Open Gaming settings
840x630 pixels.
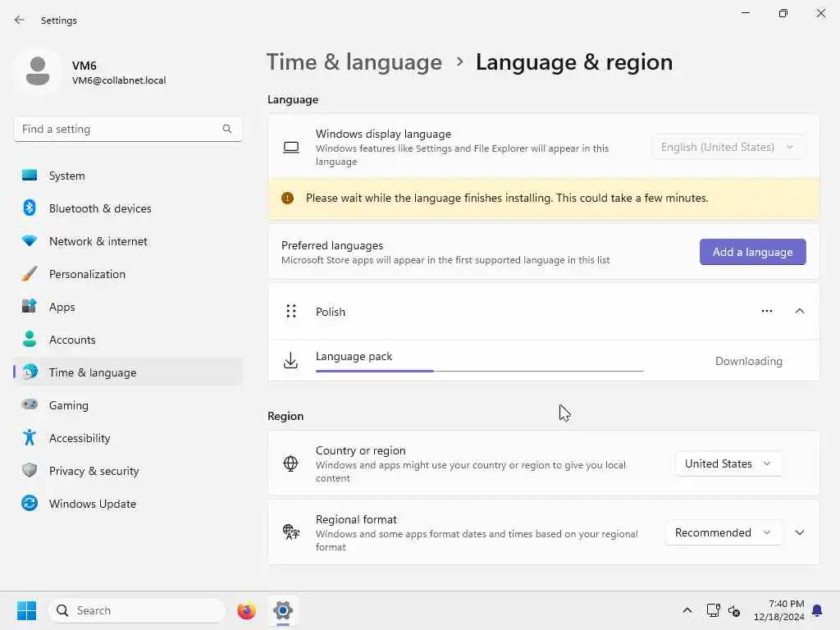(x=127, y=405)
